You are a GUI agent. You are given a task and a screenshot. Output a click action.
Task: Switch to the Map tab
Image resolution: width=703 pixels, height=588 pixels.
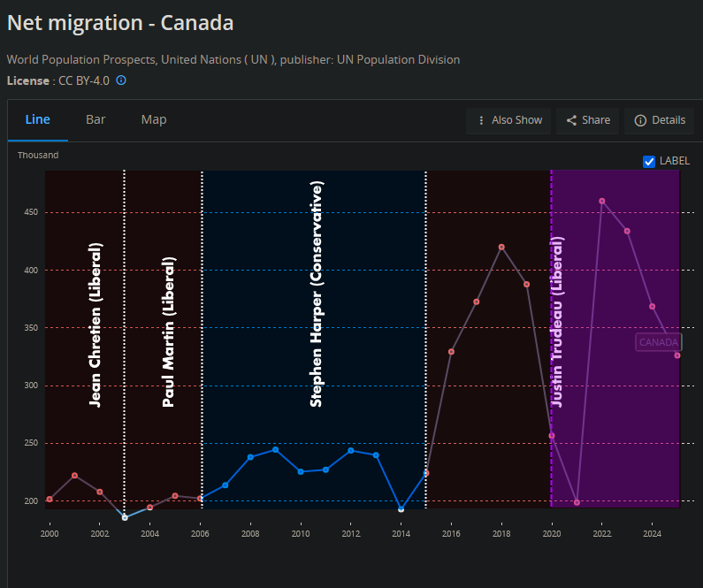154,119
